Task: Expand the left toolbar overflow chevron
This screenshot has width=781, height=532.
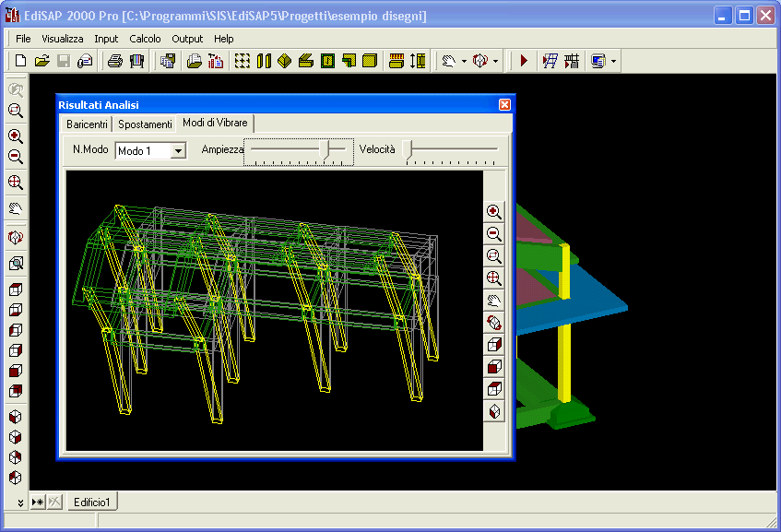Action: [x=20, y=502]
